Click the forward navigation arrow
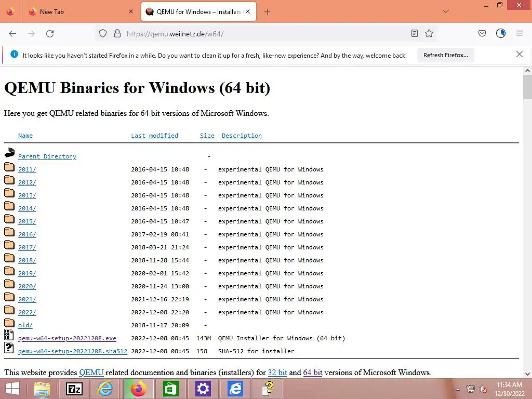 (31, 34)
